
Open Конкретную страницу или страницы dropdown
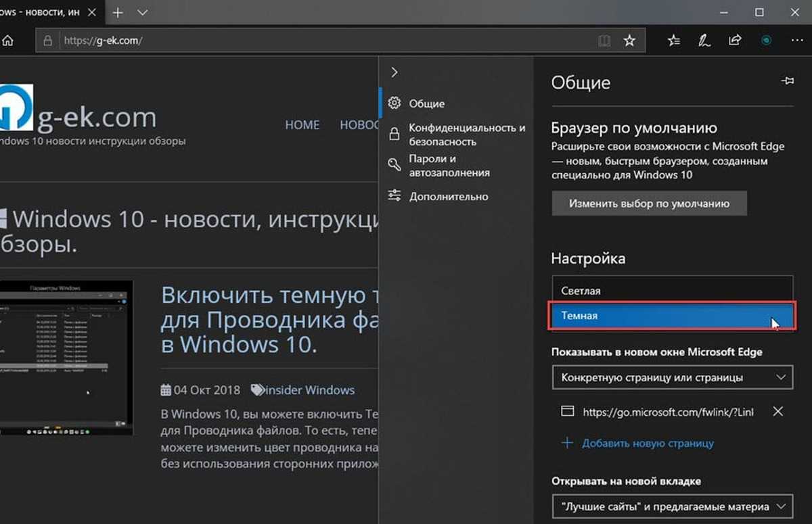tap(672, 377)
